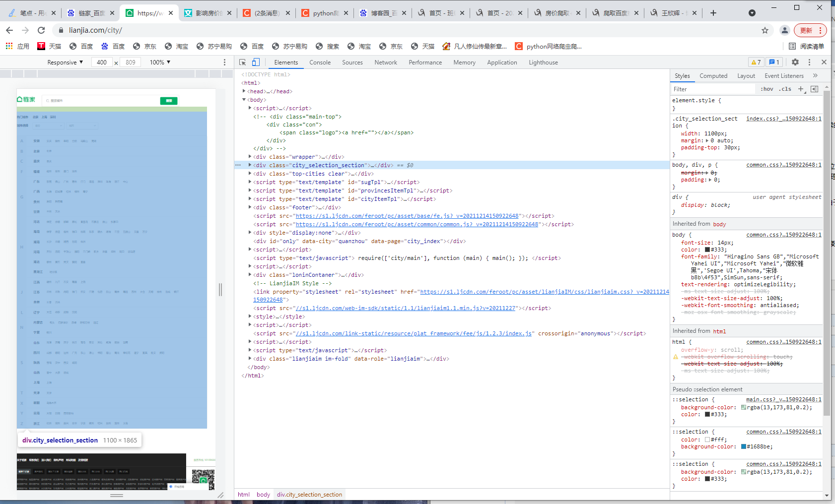This screenshot has height=504, width=835.
Task: Expand the top-cities clear div node
Action: (250, 174)
